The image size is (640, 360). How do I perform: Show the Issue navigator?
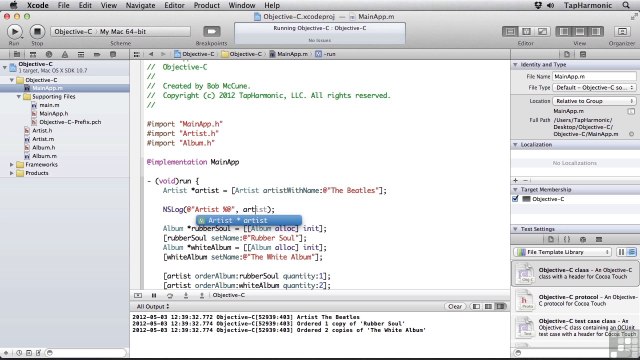pos(65,54)
